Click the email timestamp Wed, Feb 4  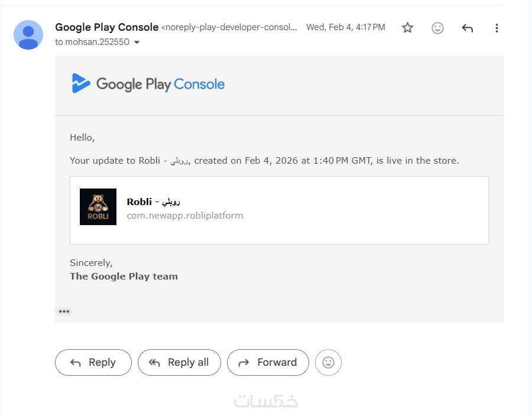pyautogui.click(x=345, y=27)
